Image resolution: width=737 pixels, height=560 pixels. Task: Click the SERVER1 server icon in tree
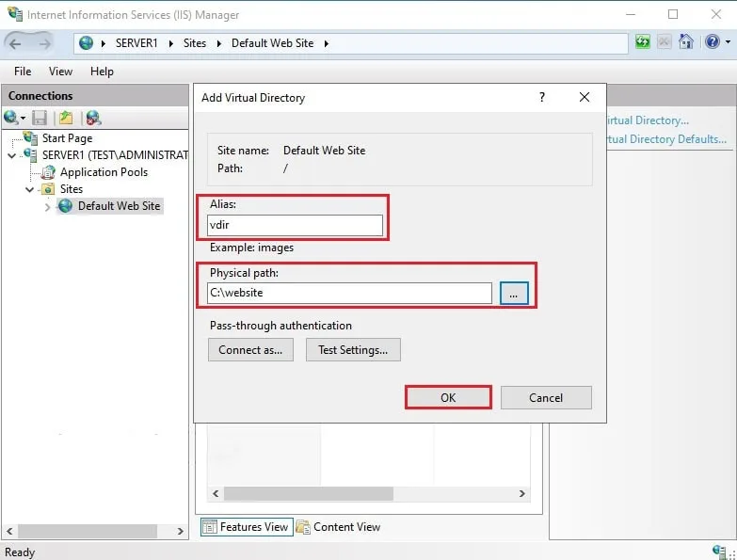(30, 154)
